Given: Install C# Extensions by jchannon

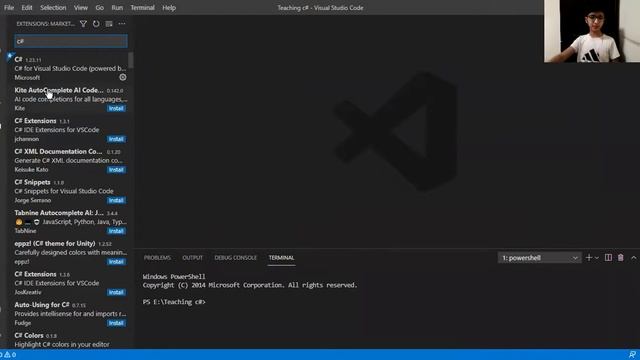Looking at the screenshot, I should pyautogui.click(x=116, y=139).
